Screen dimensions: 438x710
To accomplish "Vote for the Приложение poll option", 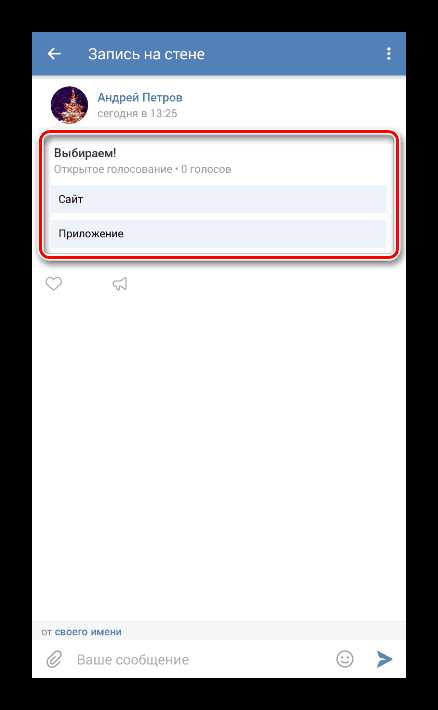I will click(x=219, y=234).
